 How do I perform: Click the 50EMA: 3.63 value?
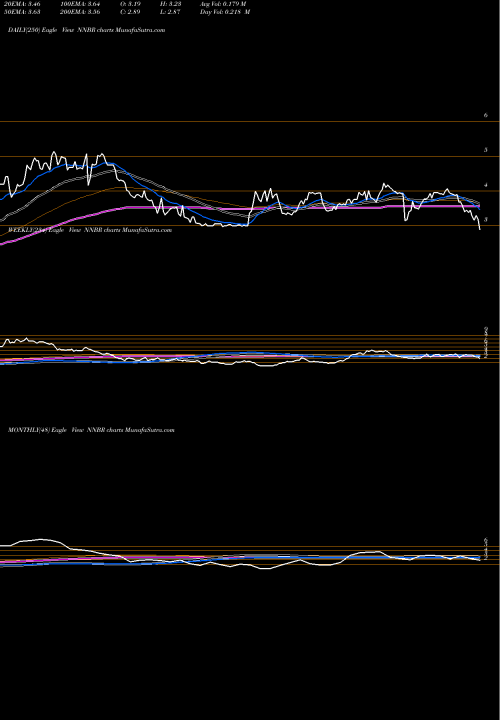[x=21, y=12]
